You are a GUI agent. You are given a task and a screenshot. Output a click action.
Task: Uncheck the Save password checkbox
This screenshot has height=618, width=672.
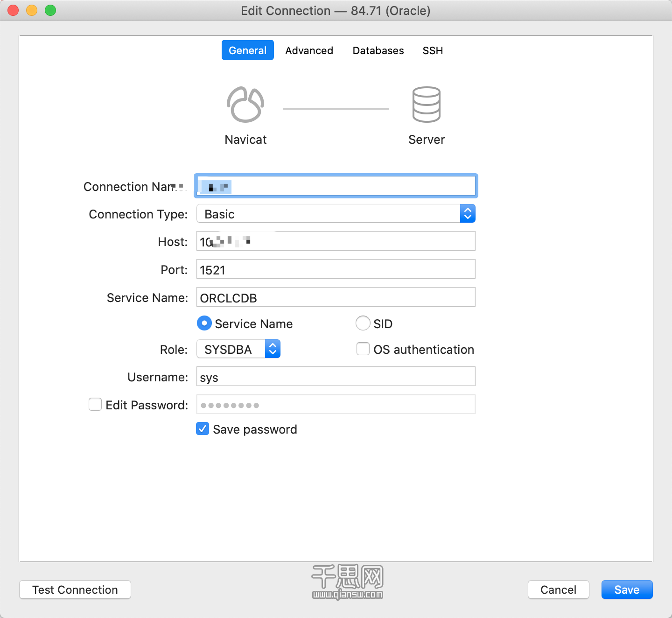203,428
